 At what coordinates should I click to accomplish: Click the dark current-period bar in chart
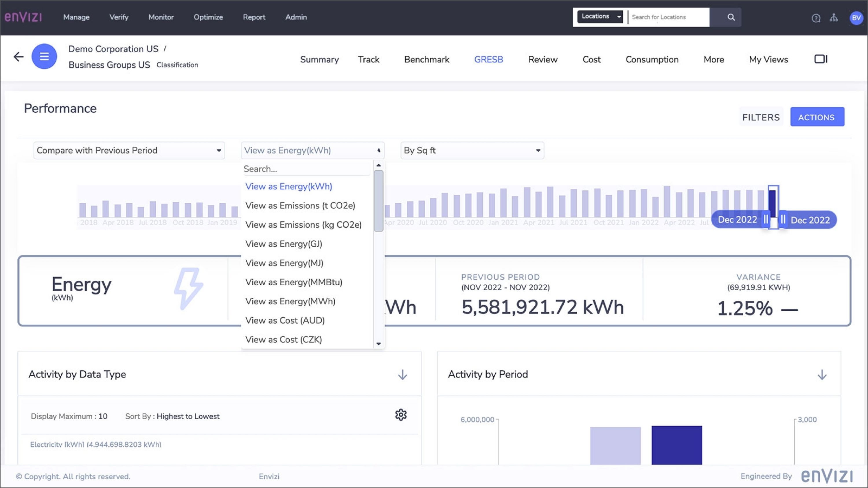click(677, 445)
